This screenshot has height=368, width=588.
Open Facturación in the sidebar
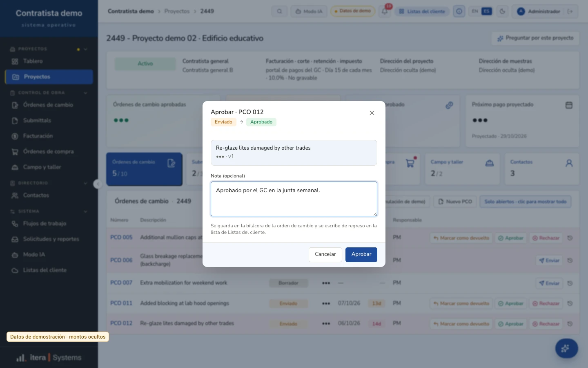[49, 136]
